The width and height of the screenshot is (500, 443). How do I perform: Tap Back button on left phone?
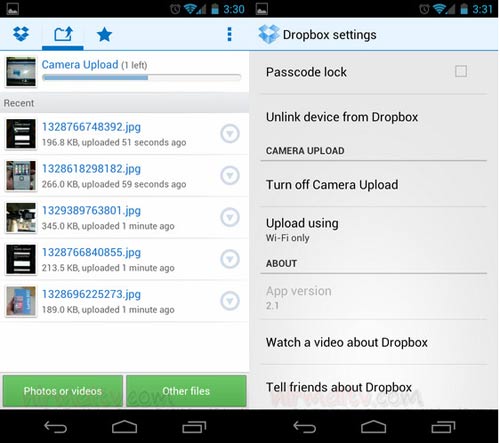[x=55, y=427]
